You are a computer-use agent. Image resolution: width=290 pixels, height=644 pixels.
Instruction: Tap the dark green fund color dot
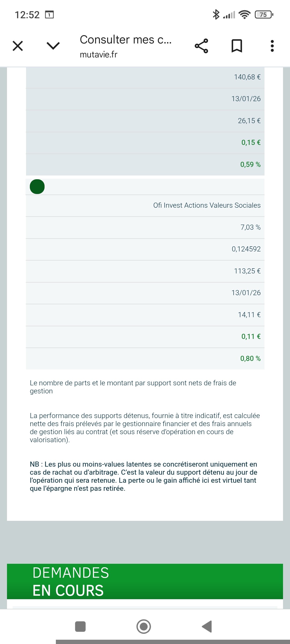tap(37, 186)
